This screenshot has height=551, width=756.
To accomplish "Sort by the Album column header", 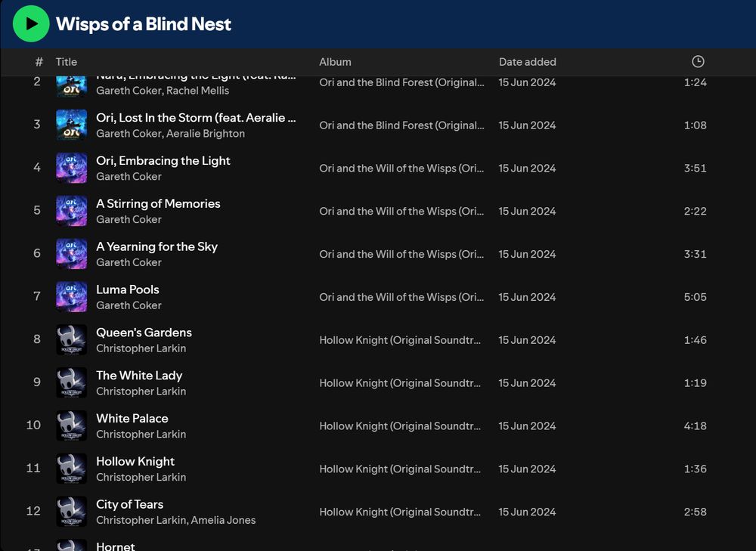I will (335, 62).
